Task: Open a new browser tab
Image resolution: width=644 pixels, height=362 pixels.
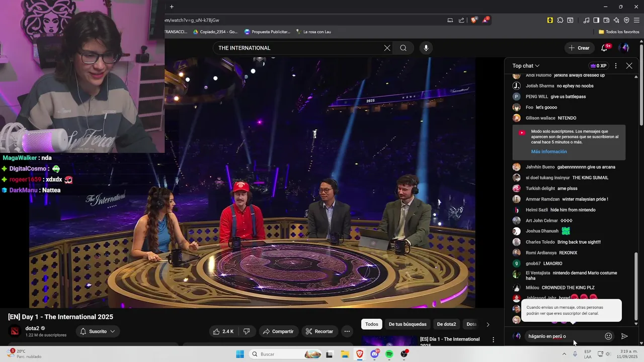Action: click(x=172, y=7)
